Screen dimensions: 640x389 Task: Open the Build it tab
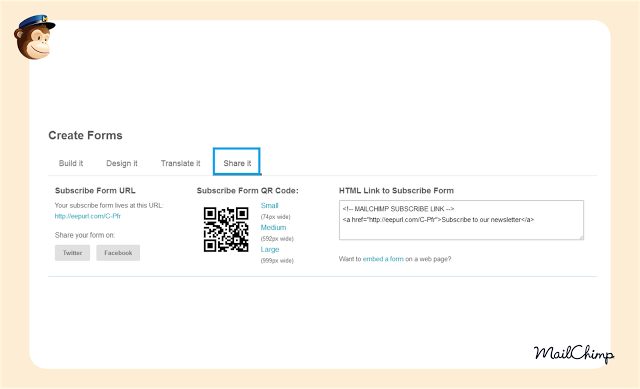click(71, 163)
